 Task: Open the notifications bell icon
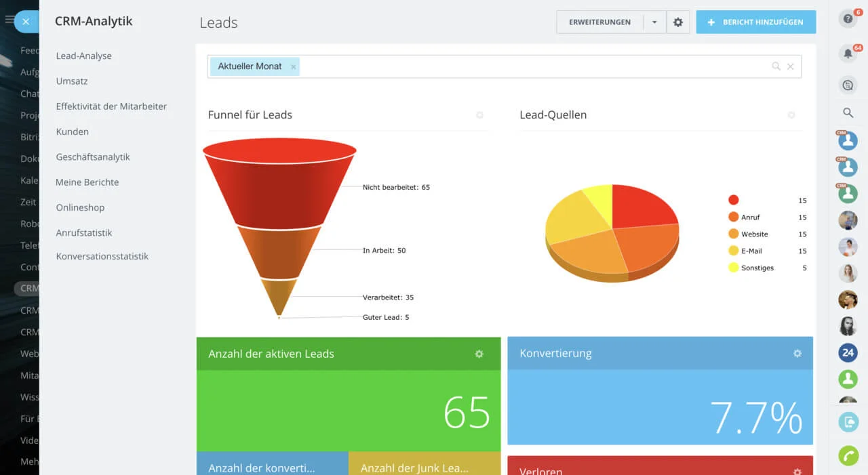(x=847, y=54)
